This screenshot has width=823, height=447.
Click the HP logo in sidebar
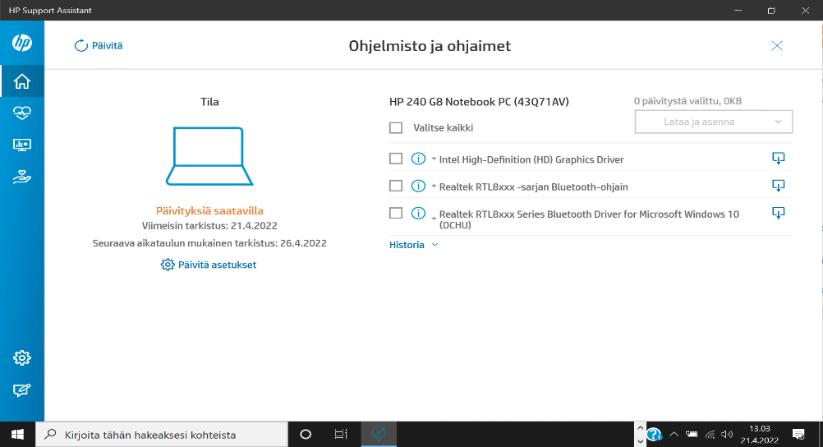tap(22, 42)
